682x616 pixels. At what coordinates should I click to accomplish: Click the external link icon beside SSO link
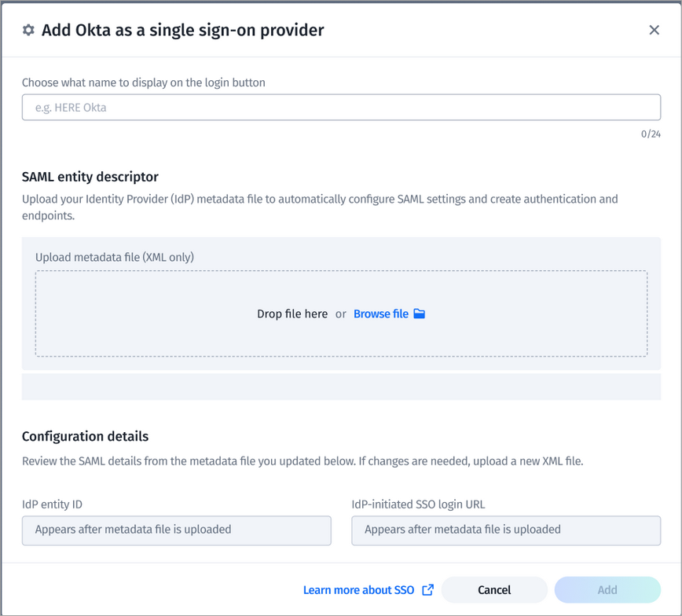coord(427,590)
